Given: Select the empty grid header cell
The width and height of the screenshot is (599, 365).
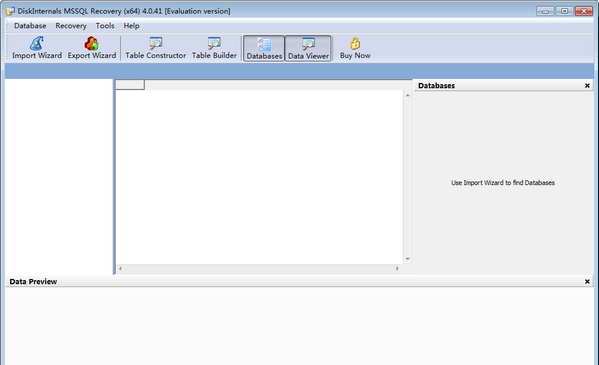Looking at the screenshot, I should (x=130, y=85).
